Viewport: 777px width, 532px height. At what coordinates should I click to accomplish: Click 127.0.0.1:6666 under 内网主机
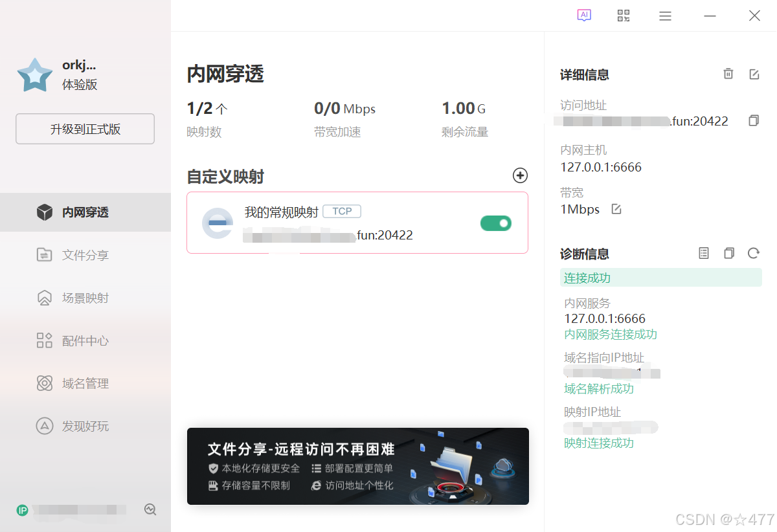click(x=601, y=167)
